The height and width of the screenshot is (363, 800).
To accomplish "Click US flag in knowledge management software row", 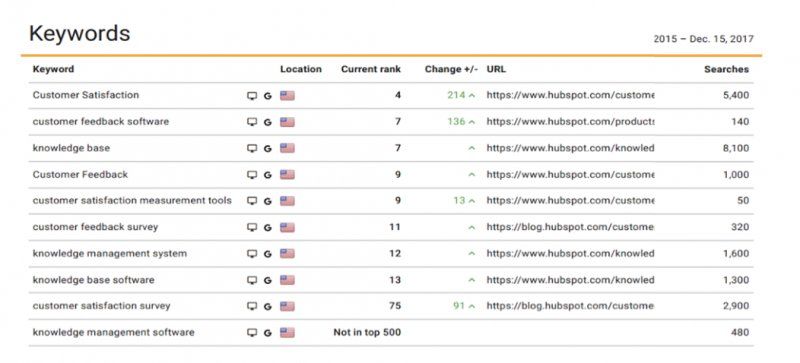I will [x=287, y=333].
